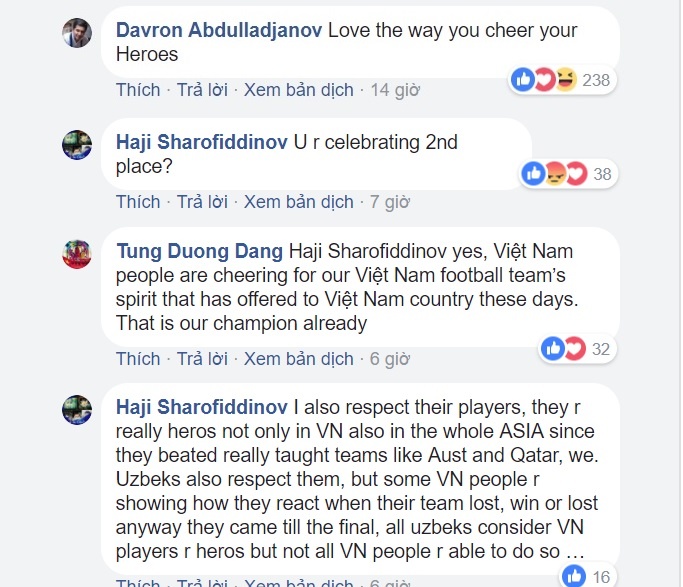Click Haji Sharofiddinov's avatar on second comment
The height and width of the screenshot is (587, 683).
click(77, 146)
